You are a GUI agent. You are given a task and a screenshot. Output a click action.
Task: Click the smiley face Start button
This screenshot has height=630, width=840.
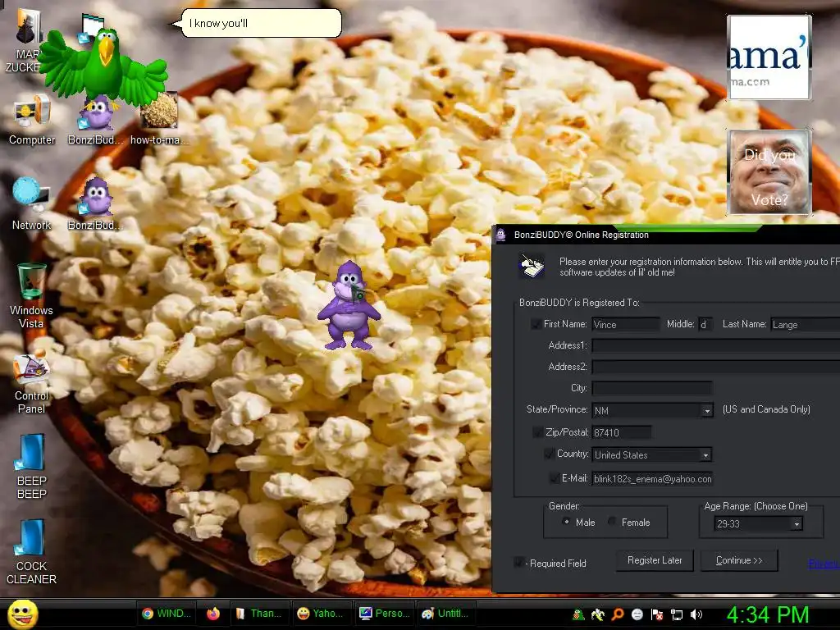[x=22, y=614]
